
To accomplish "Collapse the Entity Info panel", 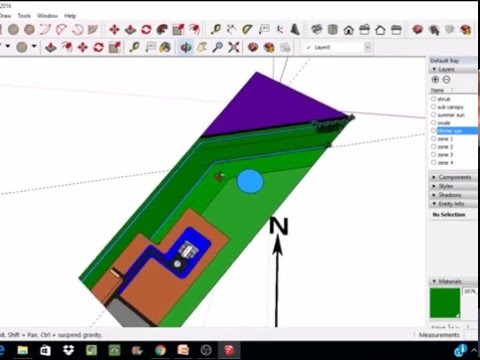I will pos(434,204).
